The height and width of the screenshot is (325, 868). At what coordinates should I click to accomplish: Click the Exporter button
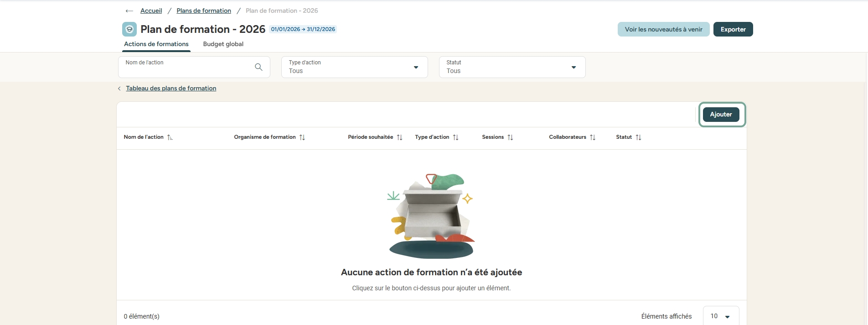pos(733,29)
